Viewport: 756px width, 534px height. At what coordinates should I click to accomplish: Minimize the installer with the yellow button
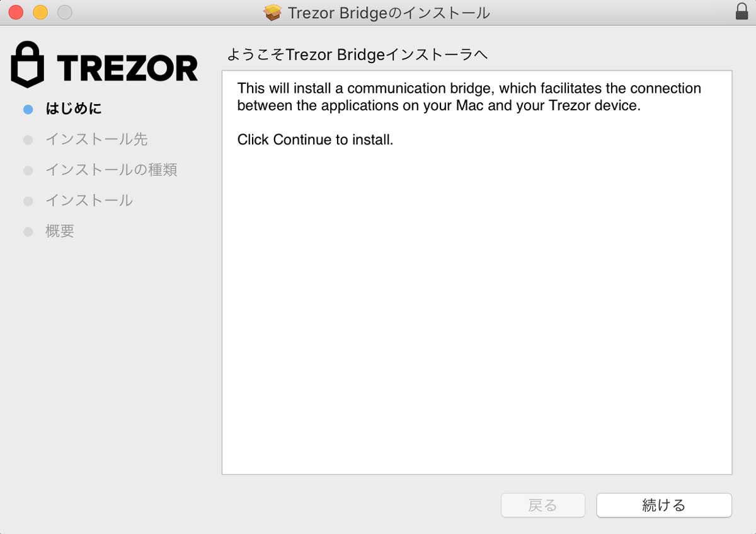coord(40,12)
